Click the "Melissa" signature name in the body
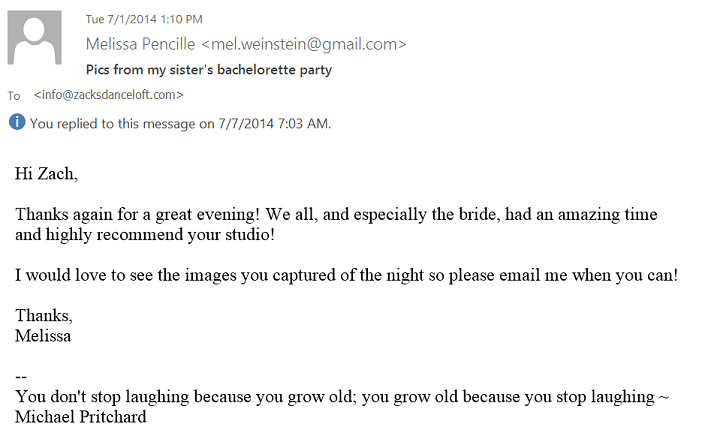The height and width of the screenshot is (439, 720). point(43,336)
